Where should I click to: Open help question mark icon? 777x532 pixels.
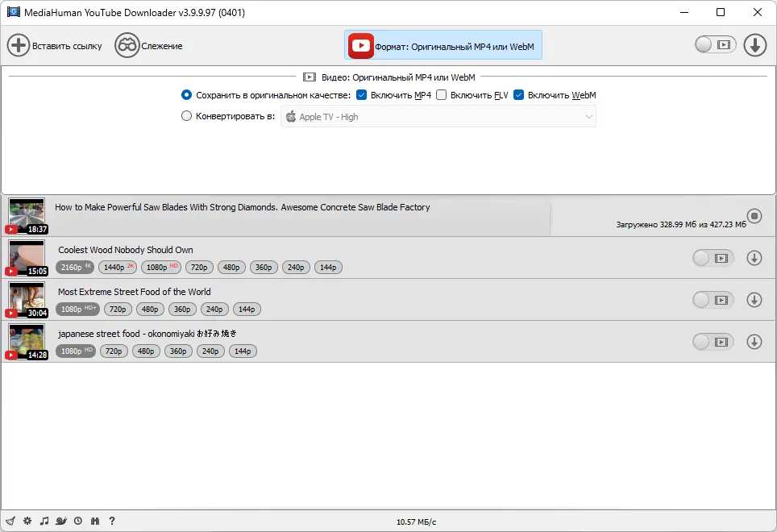(x=112, y=521)
